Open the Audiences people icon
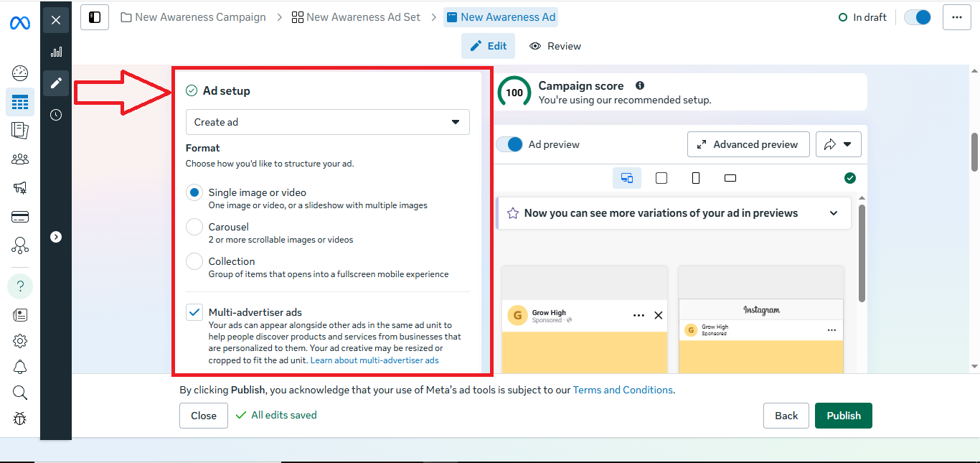The height and width of the screenshot is (463, 980). (20, 159)
